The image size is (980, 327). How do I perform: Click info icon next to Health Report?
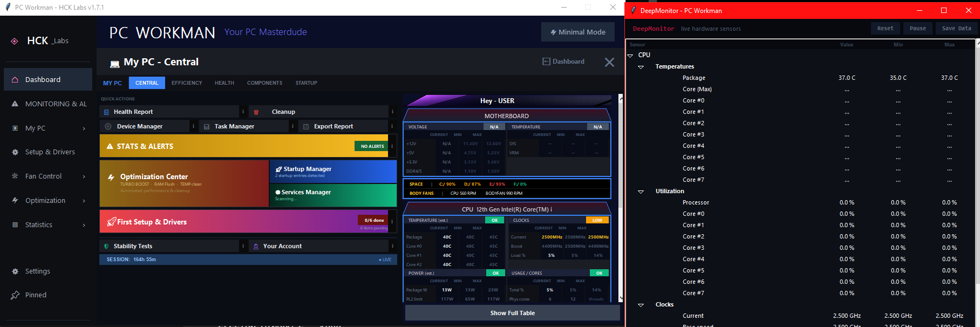[x=243, y=112]
